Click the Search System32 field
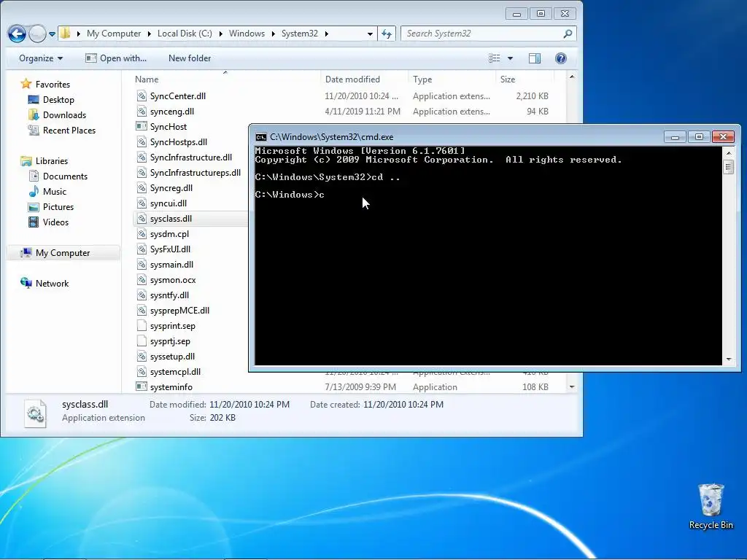The image size is (747, 560). tap(488, 34)
